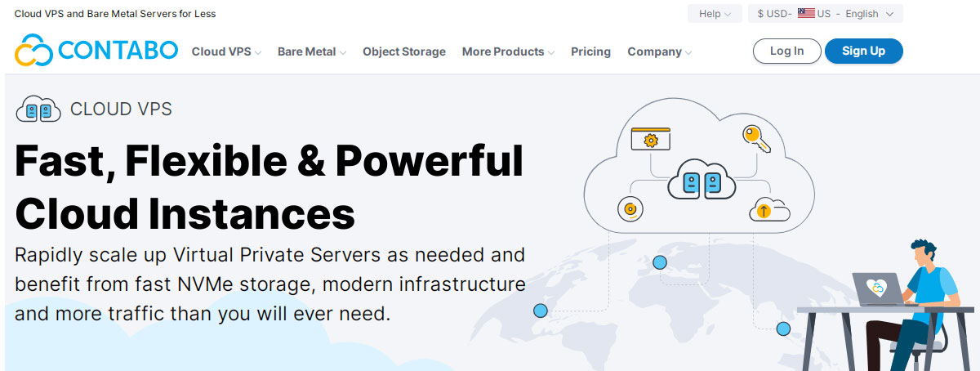
Task: Click the map location dot in North America
Action: (540, 311)
